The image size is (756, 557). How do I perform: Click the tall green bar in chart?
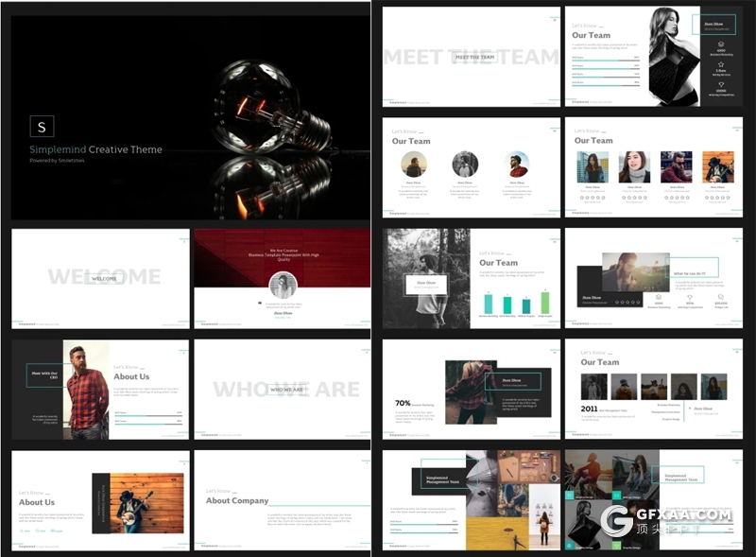[544, 303]
